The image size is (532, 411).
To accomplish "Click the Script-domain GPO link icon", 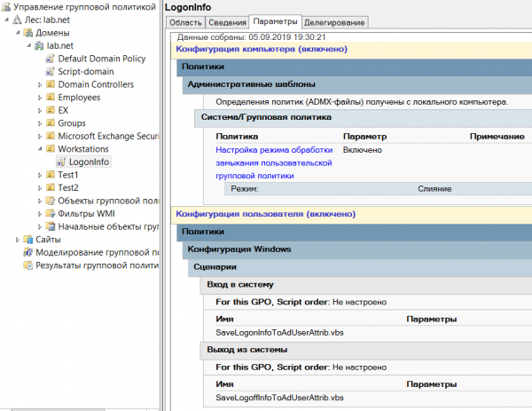I will click(50, 71).
